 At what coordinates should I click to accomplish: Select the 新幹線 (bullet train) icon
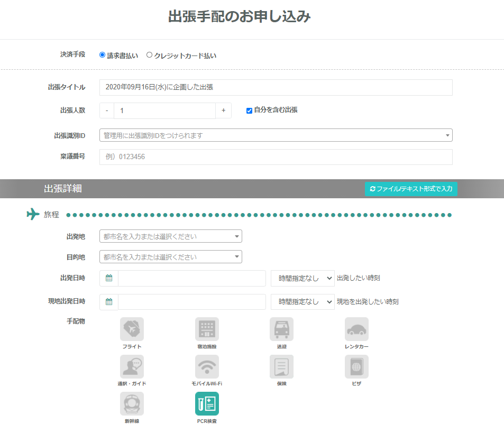tap(132, 403)
